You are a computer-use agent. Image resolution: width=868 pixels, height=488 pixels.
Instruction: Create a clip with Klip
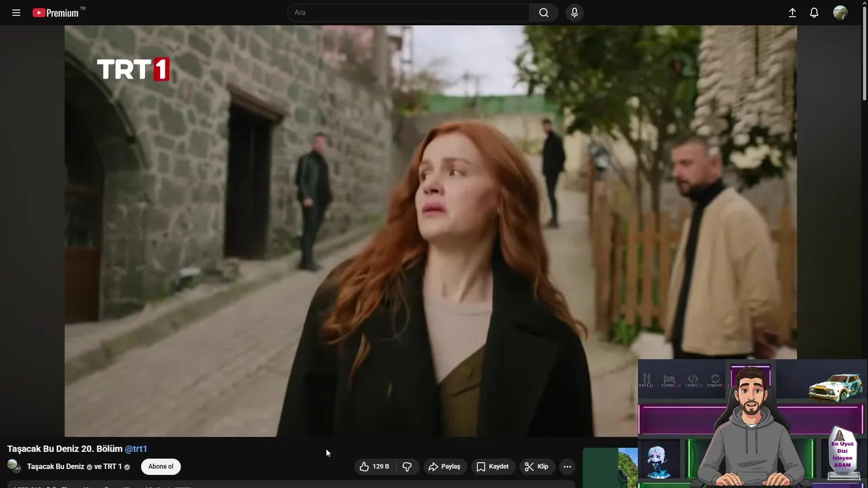click(536, 466)
